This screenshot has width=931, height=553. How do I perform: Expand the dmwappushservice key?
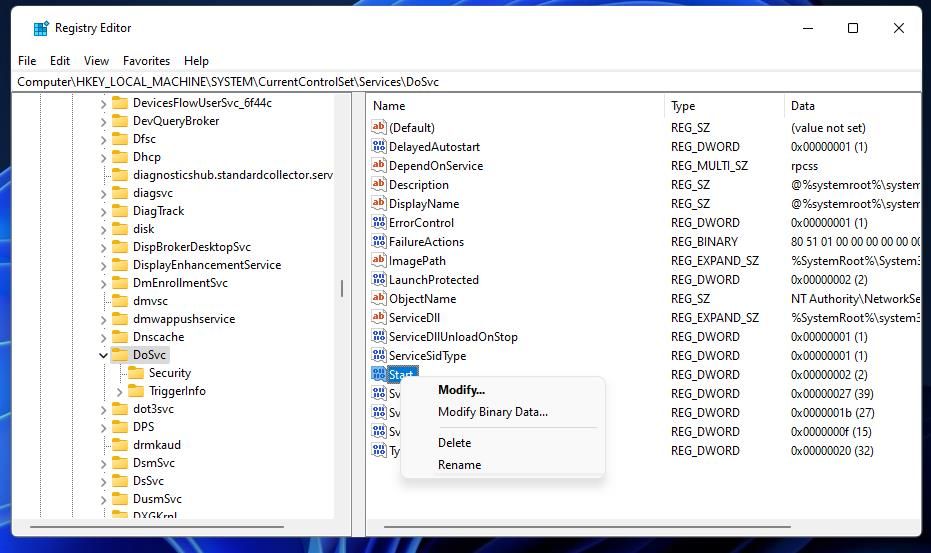103,320
